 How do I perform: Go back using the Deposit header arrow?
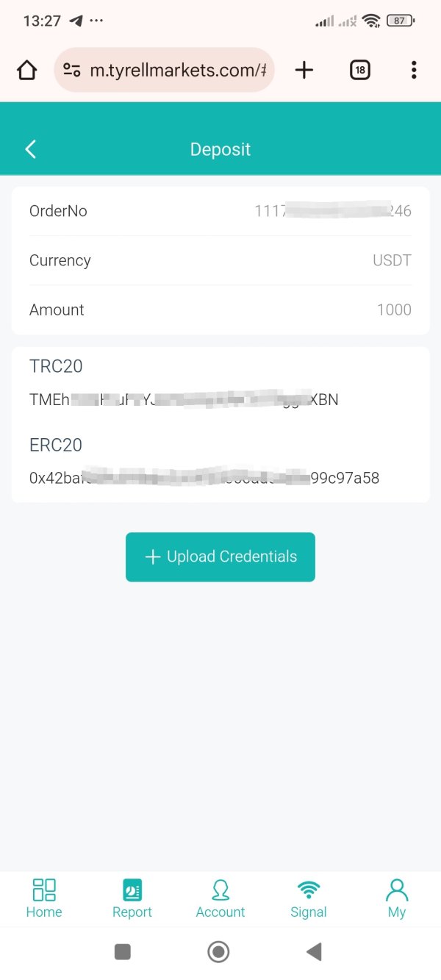[31, 149]
